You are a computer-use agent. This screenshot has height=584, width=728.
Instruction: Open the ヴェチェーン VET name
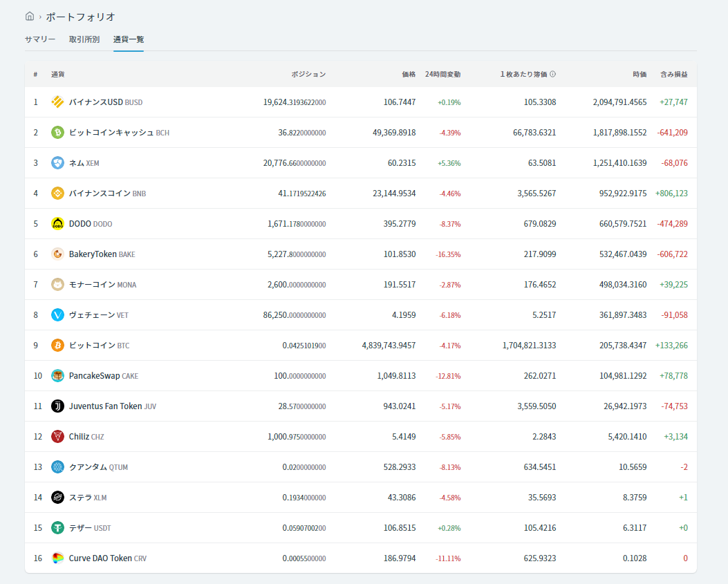click(x=98, y=314)
